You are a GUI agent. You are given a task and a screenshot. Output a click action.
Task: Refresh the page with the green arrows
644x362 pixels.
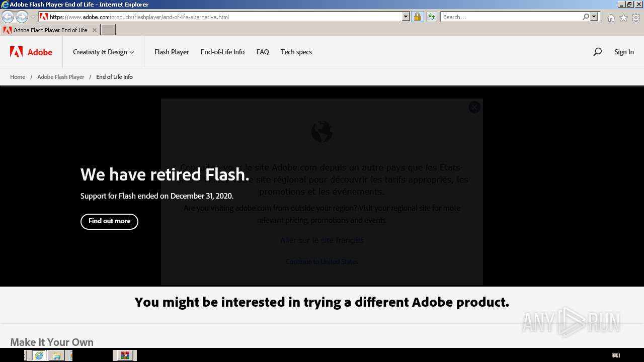coord(431,17)
